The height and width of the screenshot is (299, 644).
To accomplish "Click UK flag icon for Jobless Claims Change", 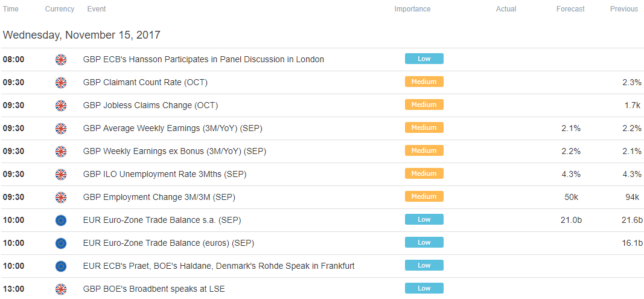I will tap(61, 106).
